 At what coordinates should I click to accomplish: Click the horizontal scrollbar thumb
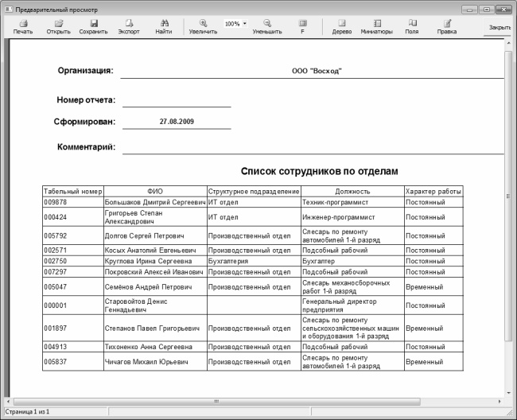[215, 400]
